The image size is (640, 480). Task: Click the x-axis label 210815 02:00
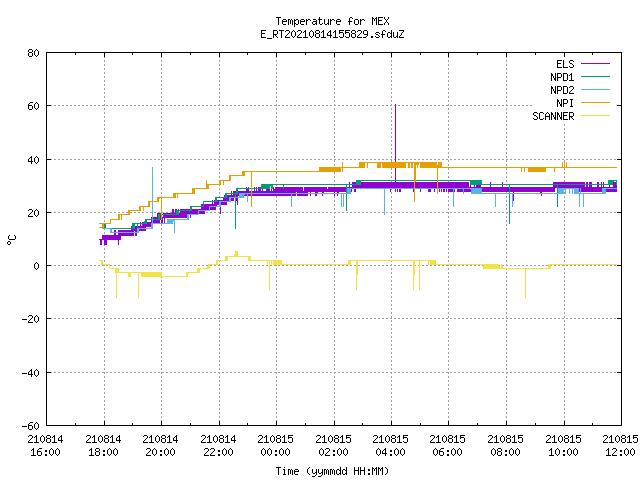[333, 445]
